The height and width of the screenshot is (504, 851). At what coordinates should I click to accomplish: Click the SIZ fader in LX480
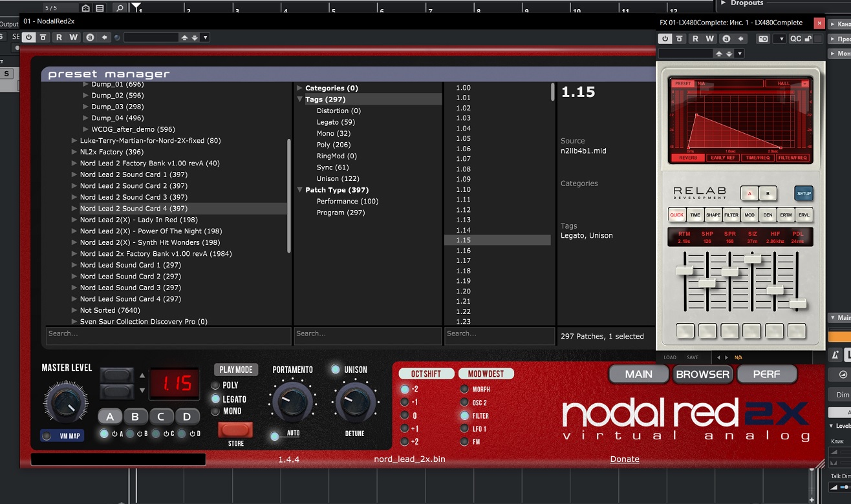pos(752,258)
